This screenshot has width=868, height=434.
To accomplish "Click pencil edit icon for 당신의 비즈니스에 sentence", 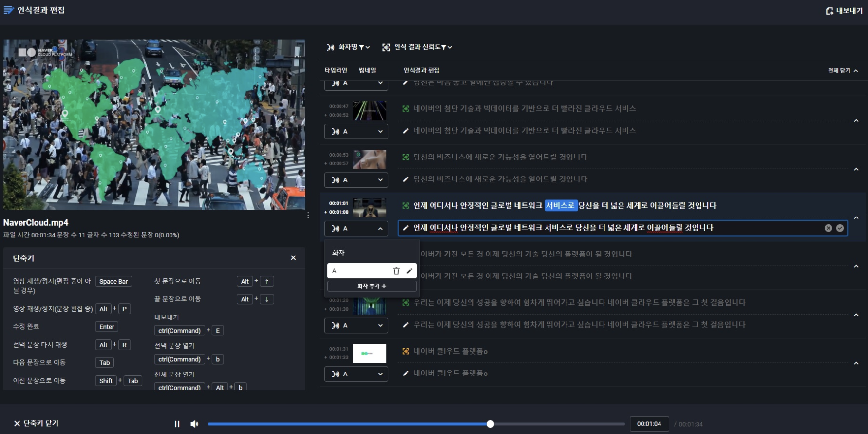I will [x=406, y=179].
